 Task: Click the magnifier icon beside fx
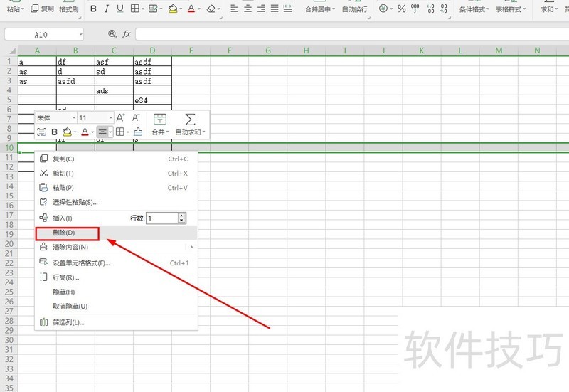(x=112, y=34)
